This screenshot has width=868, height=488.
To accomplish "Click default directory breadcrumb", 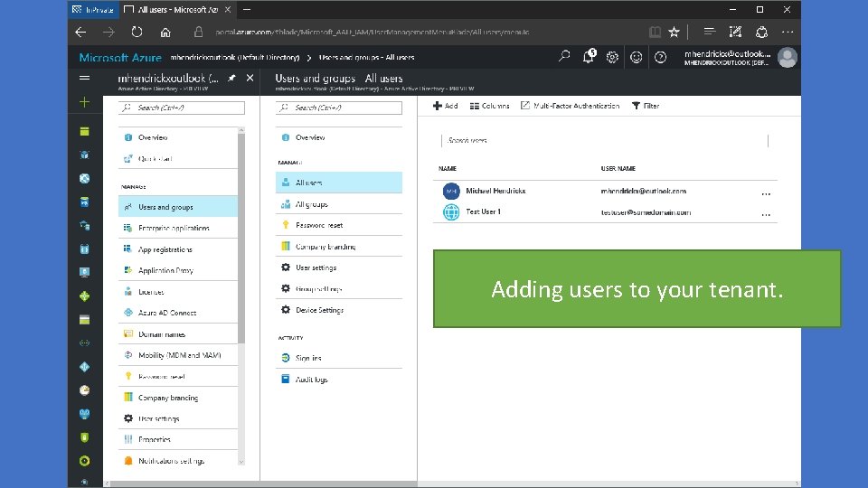I will (x=235, y=58).
